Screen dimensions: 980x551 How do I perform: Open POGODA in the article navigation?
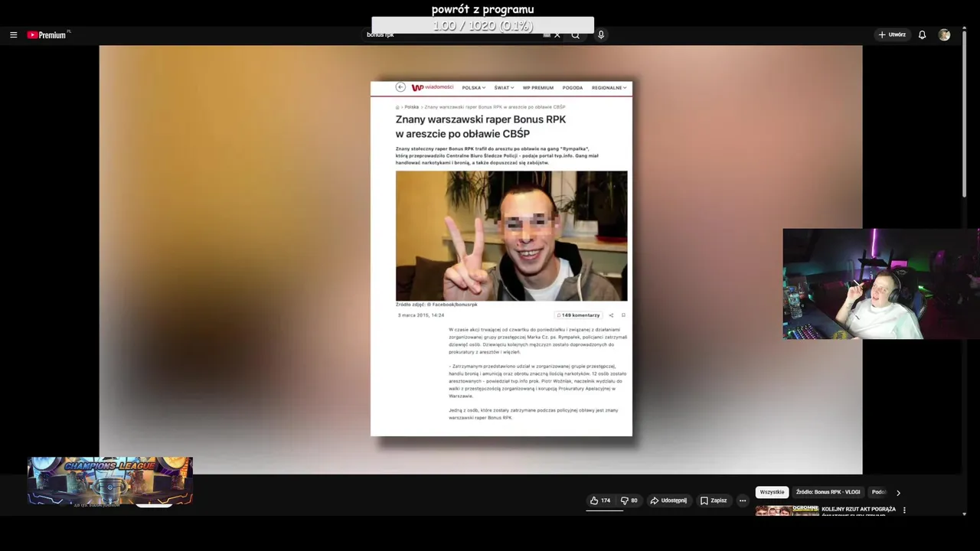click(573, 88)
